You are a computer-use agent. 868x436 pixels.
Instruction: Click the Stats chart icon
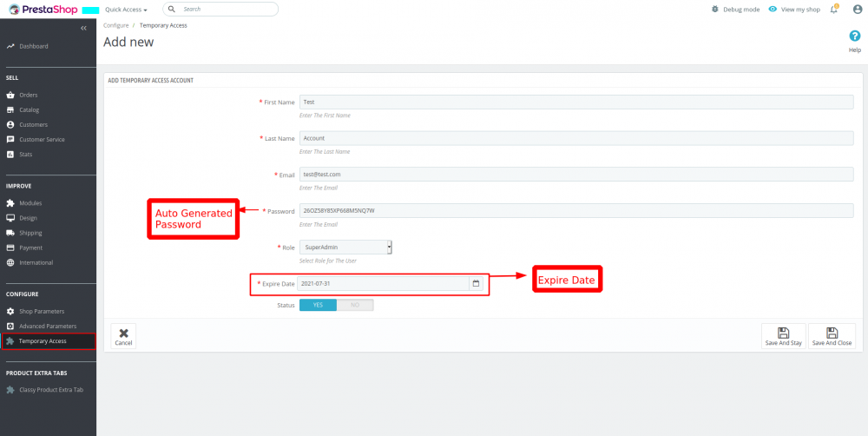pyautogui.click(x=10, y=155)
